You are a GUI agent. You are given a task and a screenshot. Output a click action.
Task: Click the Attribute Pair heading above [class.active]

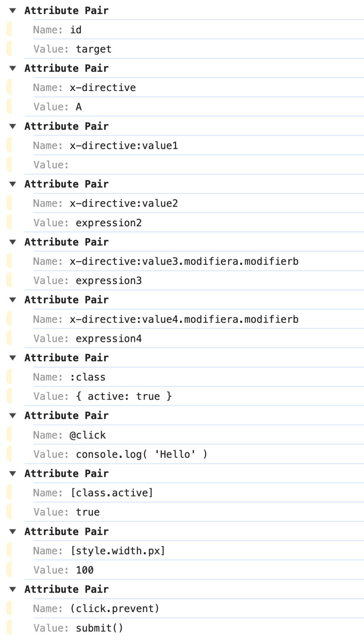pos(66,474)
